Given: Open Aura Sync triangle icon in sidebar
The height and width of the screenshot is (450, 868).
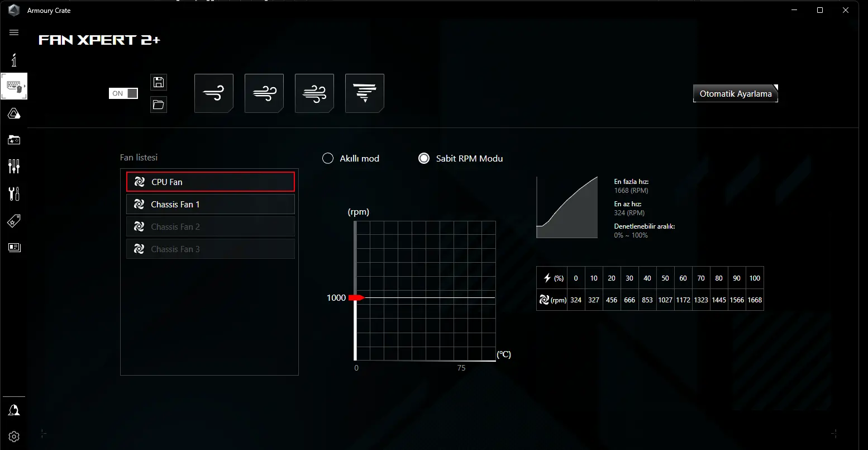Looking at the screenshot, I should 14,113.
